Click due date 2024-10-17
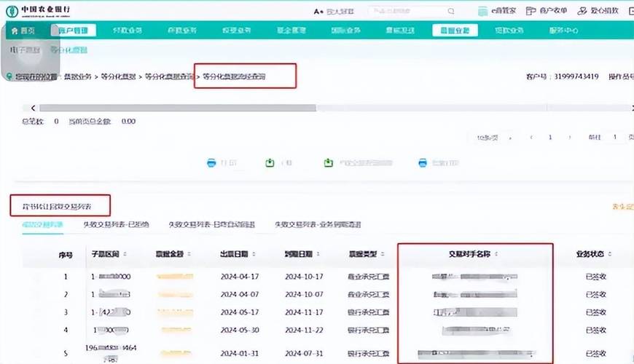The height and width of the screenshot is (364, 634). click(x=304, y=277)
